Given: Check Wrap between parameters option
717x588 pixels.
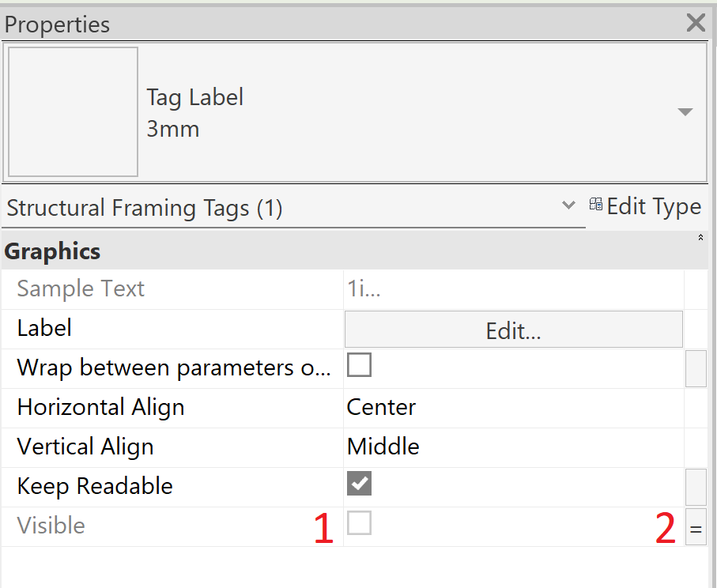Looking at the screenshot, I should click(x=360, y=364).
